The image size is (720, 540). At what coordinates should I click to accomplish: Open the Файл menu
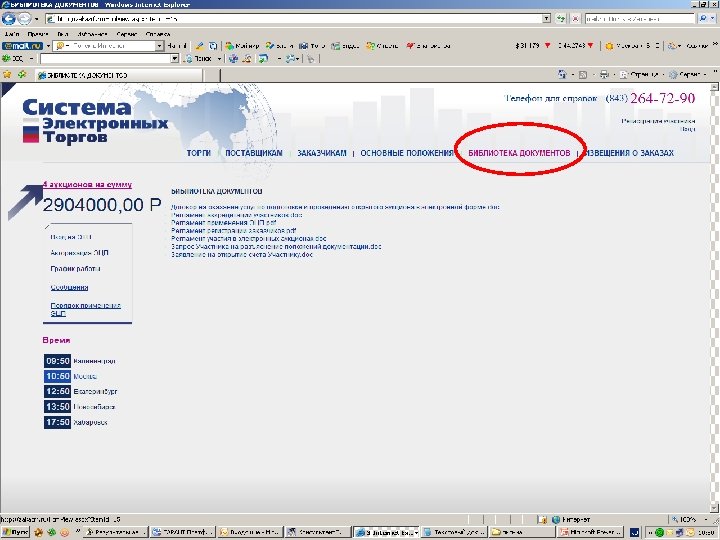(x=12, y=34)
